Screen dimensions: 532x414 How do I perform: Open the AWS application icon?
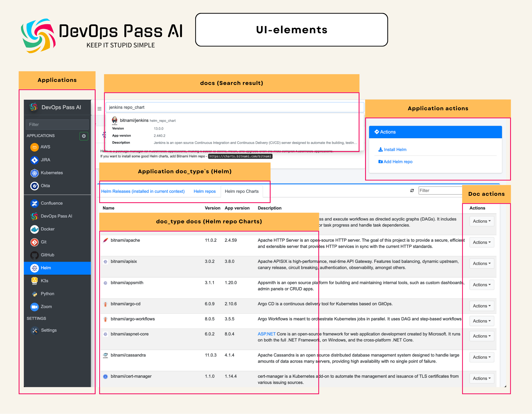point(34,147)
